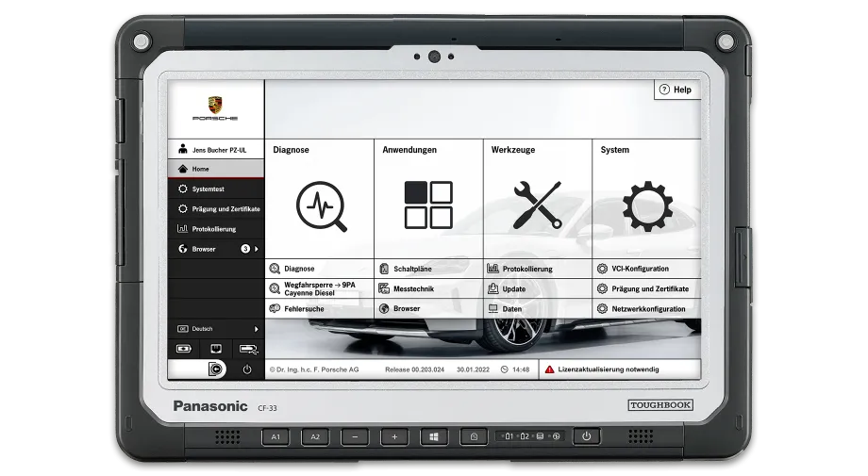This screenshot has width=868, height=476.
Task: Open Werkzeuge wrench and screwdriver icon
Action: 538,205
